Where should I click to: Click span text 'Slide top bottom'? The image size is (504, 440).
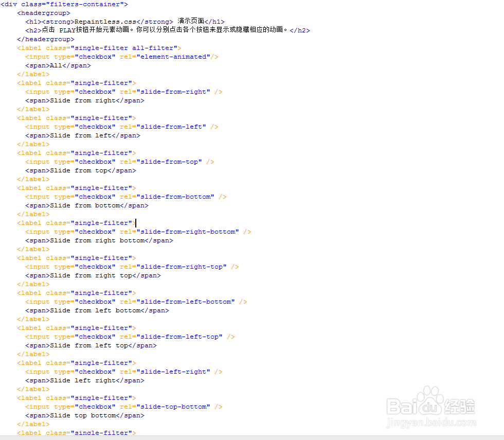coord(83,416)
